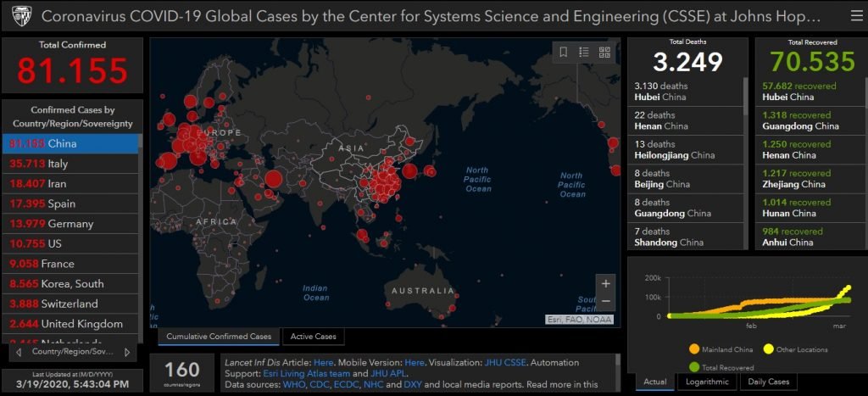868x396 pixels.
Task: Click the Total Confirmed 81.155 number
Action: point(73,70)
